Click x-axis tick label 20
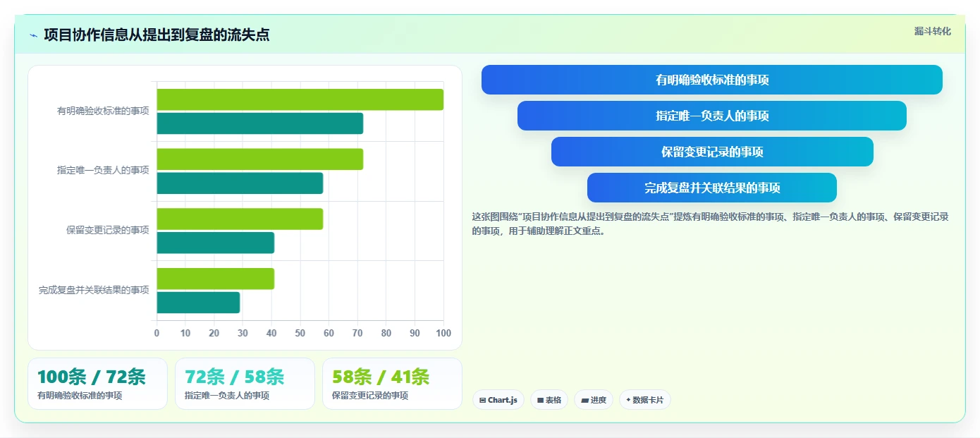The image size is (980, 438). [214, 333]
